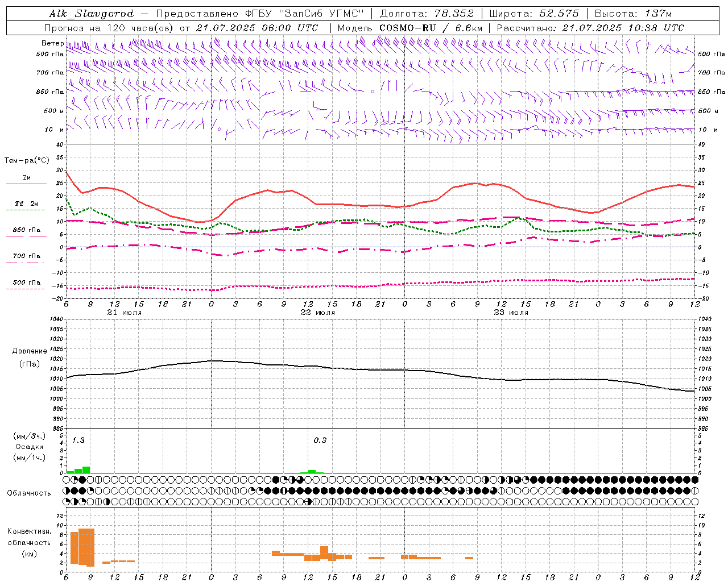Click the left-side '500 м' wind level label
728x582 pixels.
pyautogui.click(x=53, y=111)
